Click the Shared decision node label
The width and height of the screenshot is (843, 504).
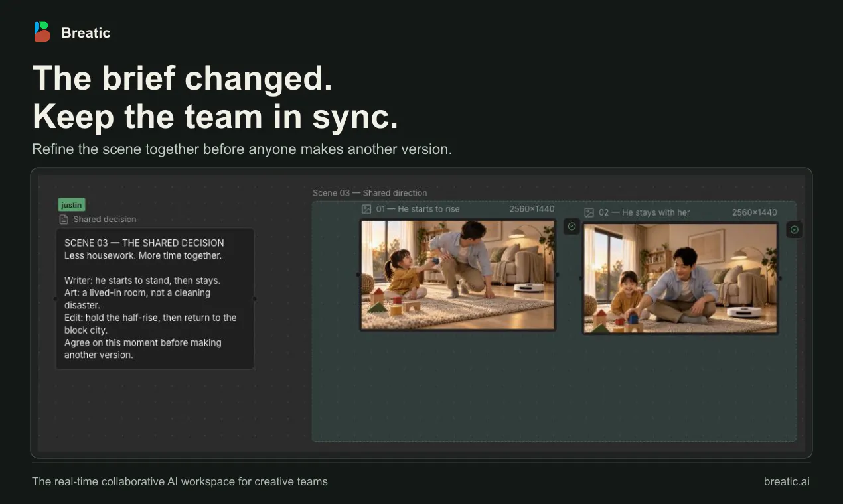pos(105,220)
